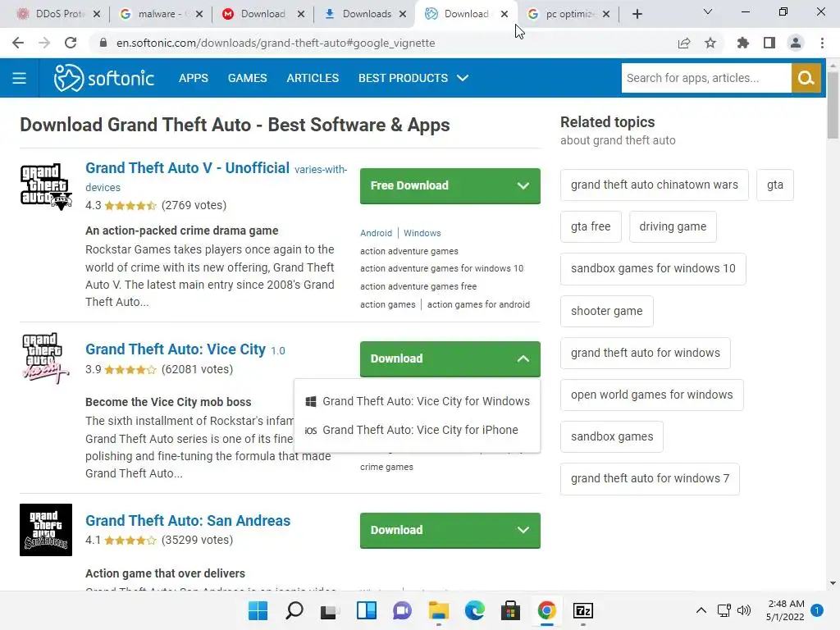Bookmark this page with the star icon

tap(710, 43)
